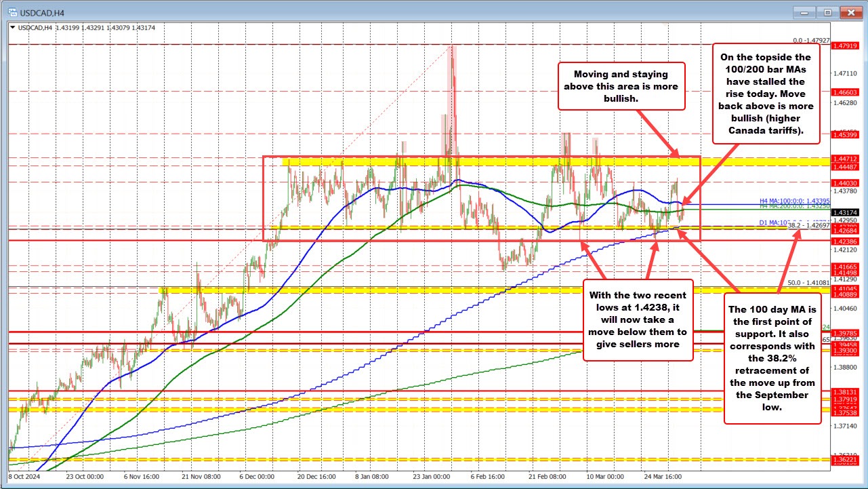Image resolution: width=868 pixels, height=489 pixels.
Task: Click the red price label 1.44712
Action: [845, 158]
